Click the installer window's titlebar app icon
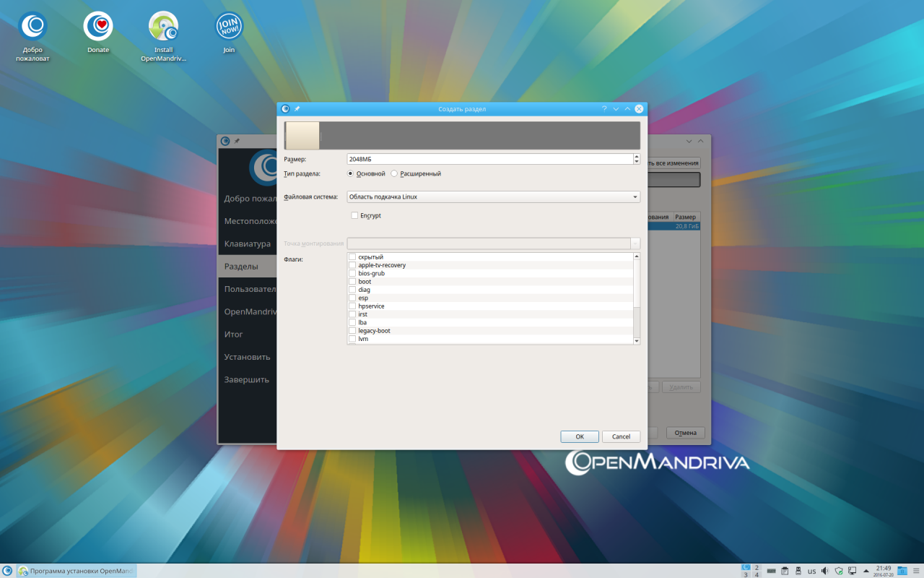The width and height of the screenshot is (924, 578). 225,141
